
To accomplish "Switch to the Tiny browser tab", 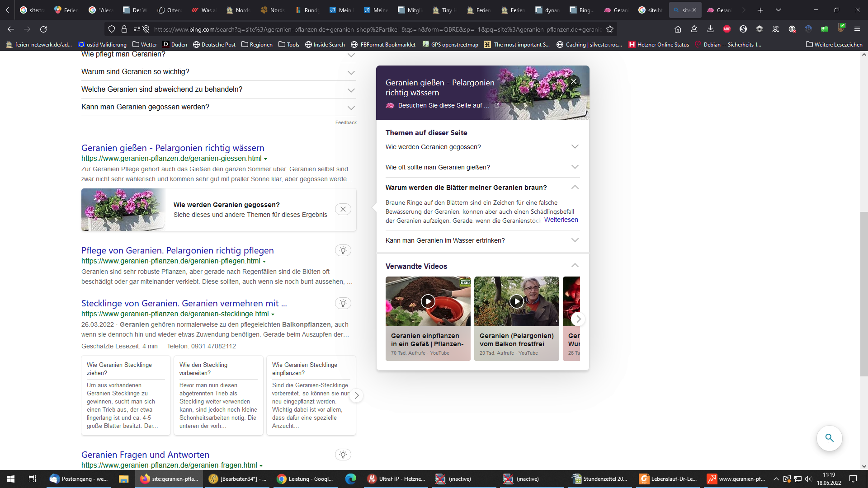I will click(445, 10).
